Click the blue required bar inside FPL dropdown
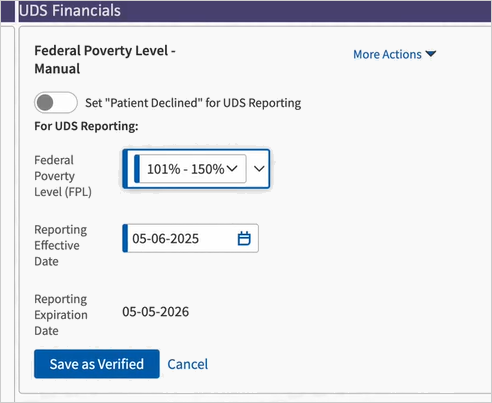 click(x=137, y=169)
